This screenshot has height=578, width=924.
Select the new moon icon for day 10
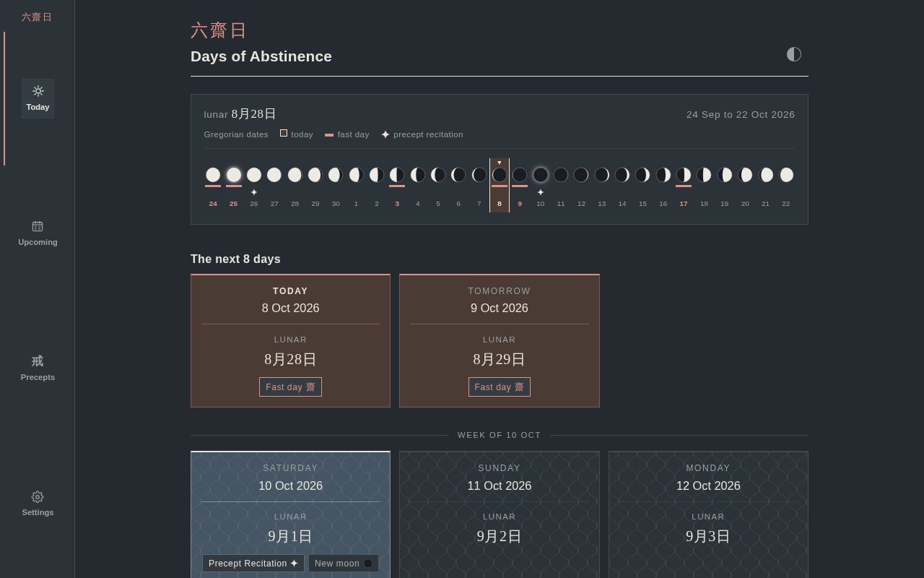541,175
